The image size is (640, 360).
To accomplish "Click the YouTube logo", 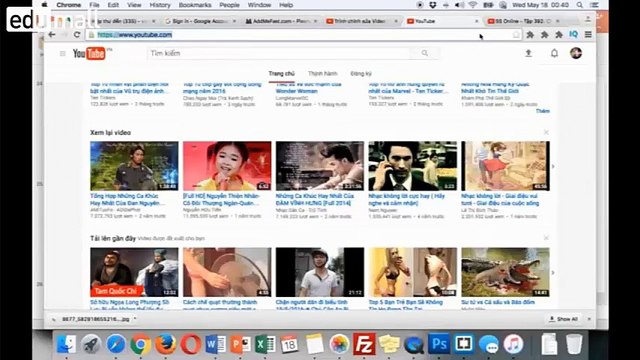I will tap(90, 53).
